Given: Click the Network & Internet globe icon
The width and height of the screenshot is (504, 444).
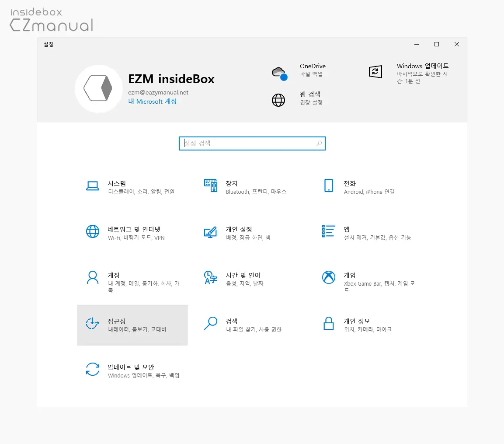Looking at the screenshot, I should [x=93, y=231].
